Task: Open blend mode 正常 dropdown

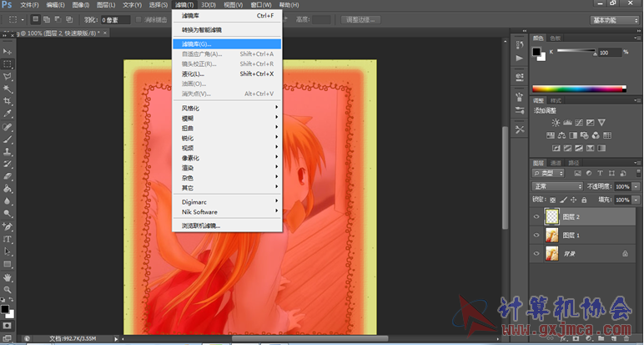Action: click(x=557, y=186)
